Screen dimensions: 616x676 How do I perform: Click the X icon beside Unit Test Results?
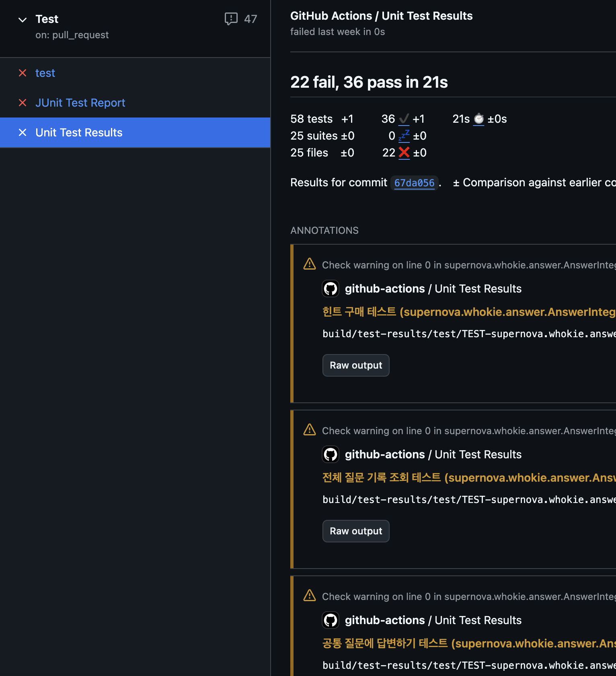(x=23, y=132)
